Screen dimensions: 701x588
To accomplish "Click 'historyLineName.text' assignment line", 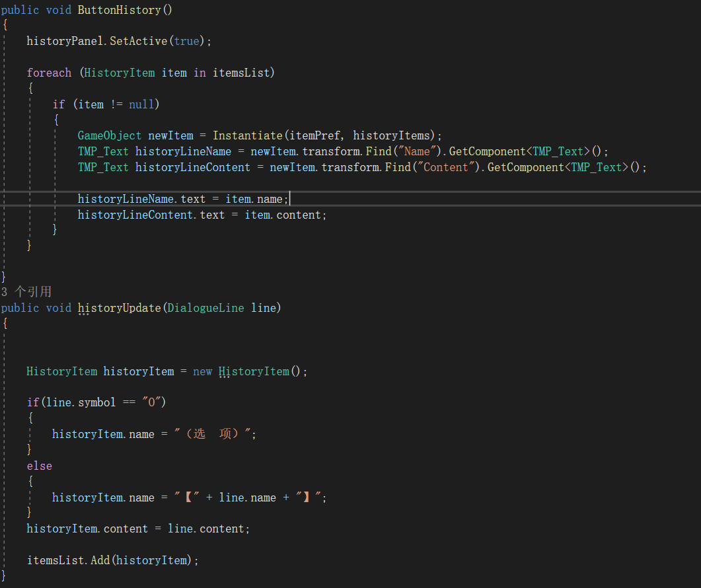I will [183, 199].
